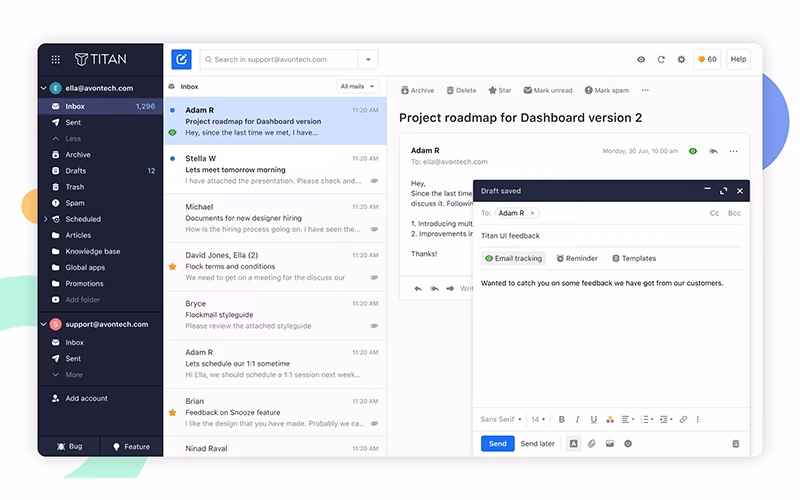This screenshot has width=800, height=500.
Task: Open the font size 14 dropdown
Action: point(538,419)
